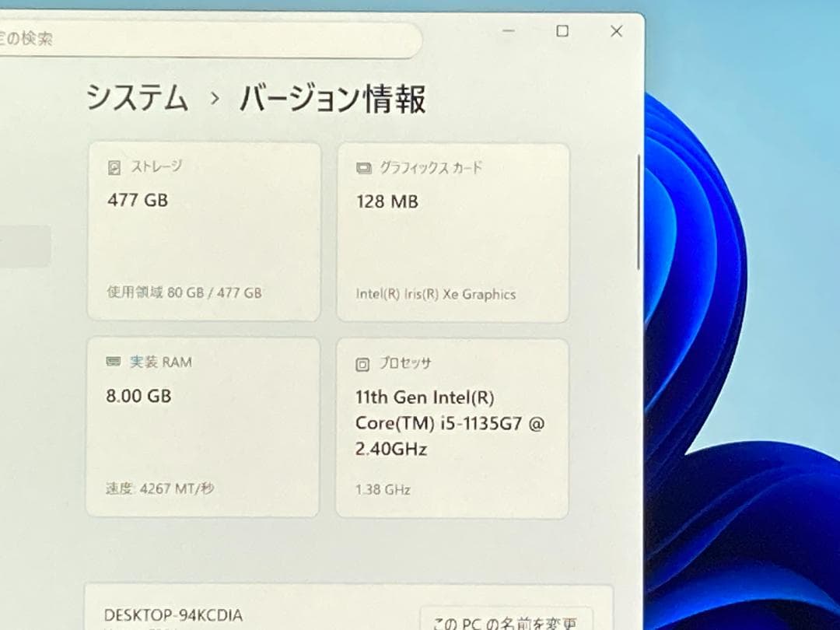Click the RAM icon on the 実装RAM card
840x630 pixels.
click(x=115, y=361)
